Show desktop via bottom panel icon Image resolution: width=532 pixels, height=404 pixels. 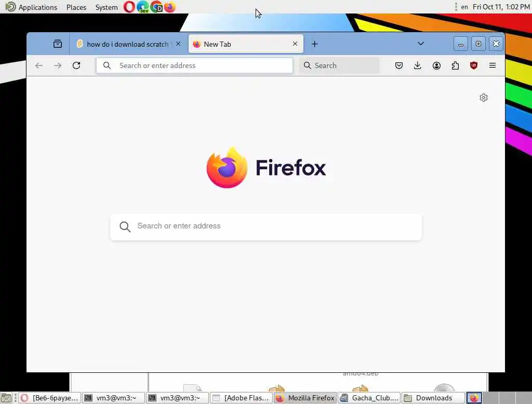point(6,398)
